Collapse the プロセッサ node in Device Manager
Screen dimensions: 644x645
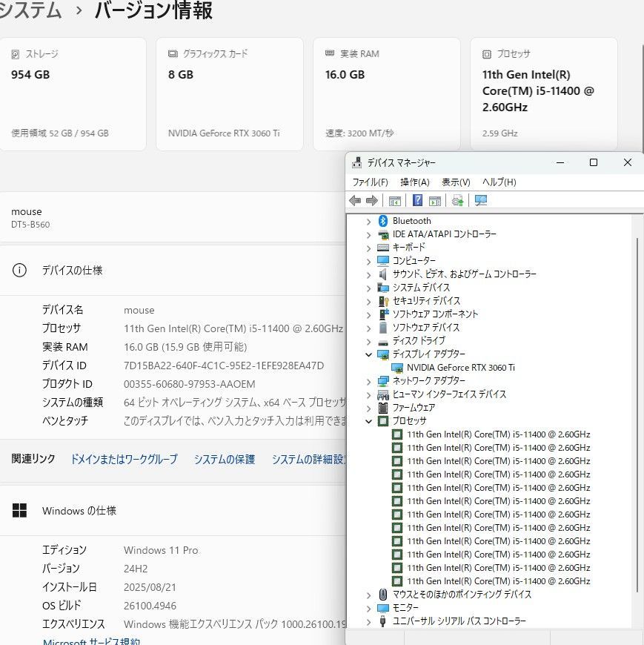coord(368,421)
